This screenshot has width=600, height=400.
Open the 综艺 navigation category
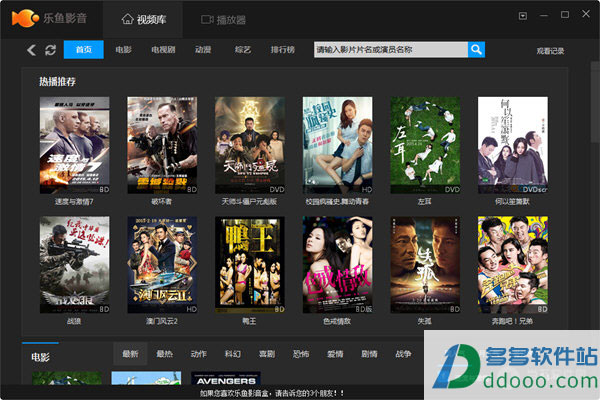point(243,50)
